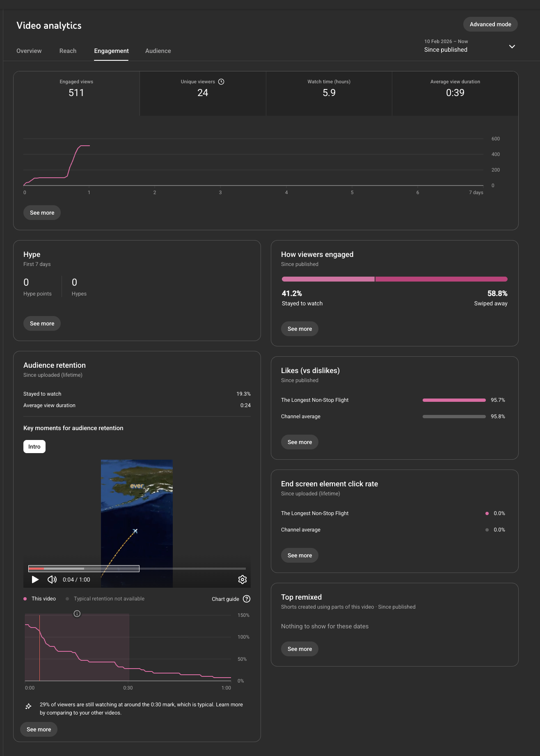The image size is (540, 756).
Task: Click See more in Audience retention card
Action: coord(39,729)
